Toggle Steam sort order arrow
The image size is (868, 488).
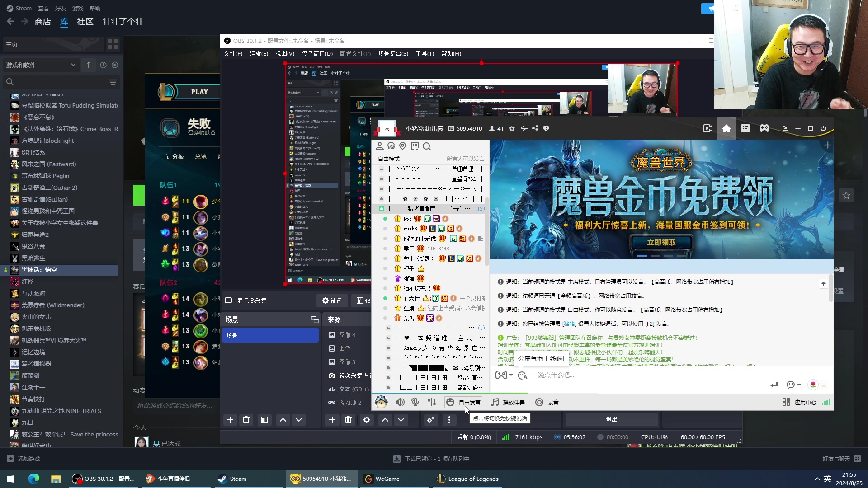(89, 65)
